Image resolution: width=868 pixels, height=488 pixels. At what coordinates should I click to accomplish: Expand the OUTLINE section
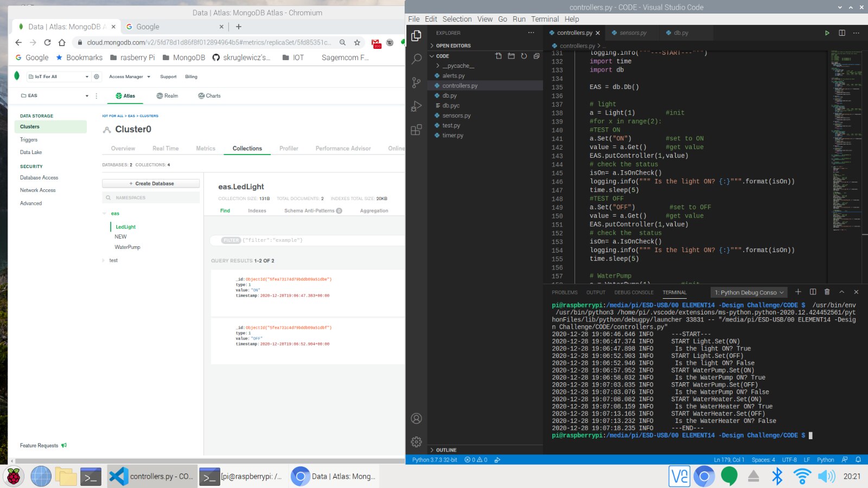coord(446,450)
